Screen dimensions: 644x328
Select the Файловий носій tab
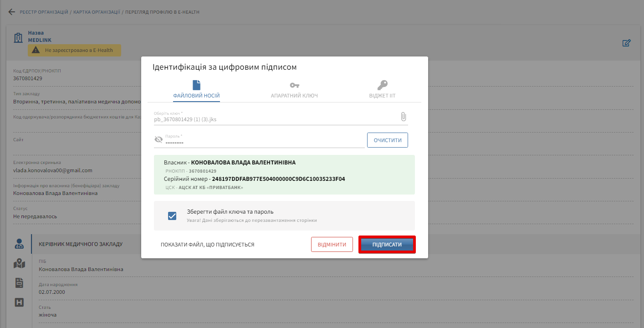coord(196,90)
